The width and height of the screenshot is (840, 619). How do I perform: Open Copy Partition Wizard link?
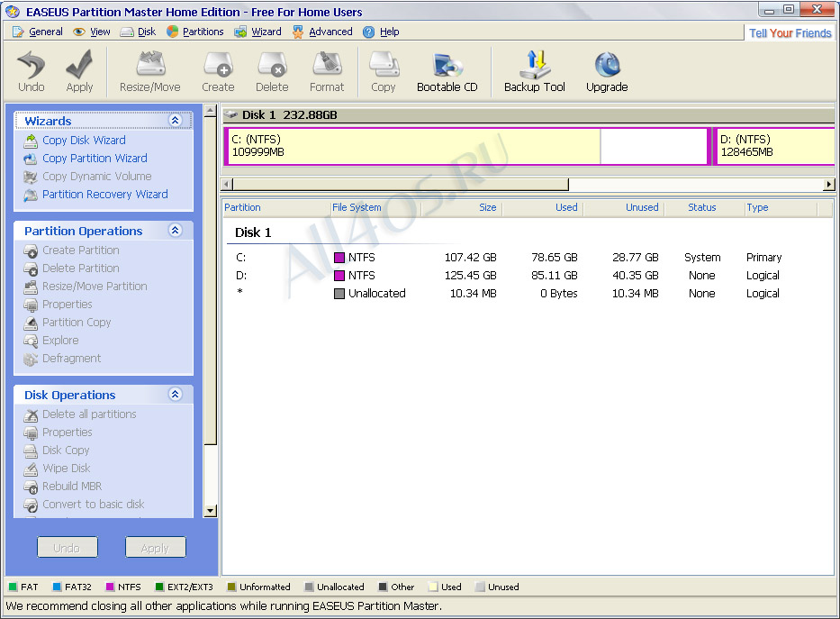tap(95, 159)
